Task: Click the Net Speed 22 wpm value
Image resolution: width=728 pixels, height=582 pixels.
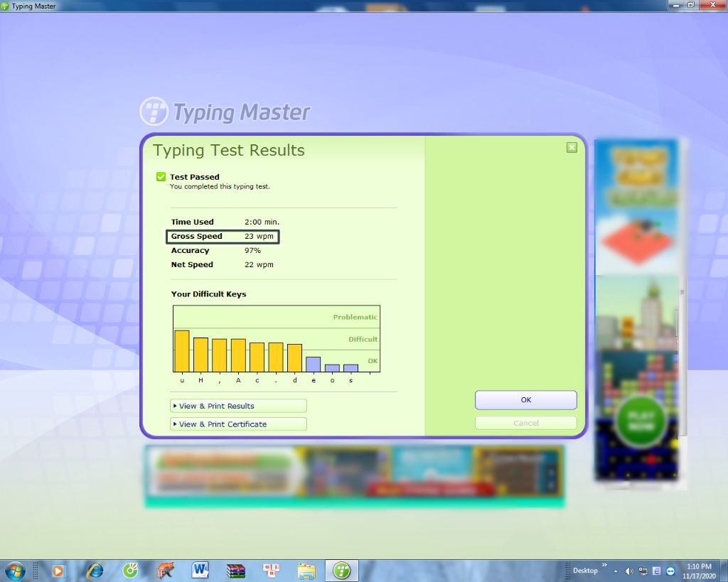Action: pyautogui.click(x=259, y=264)
